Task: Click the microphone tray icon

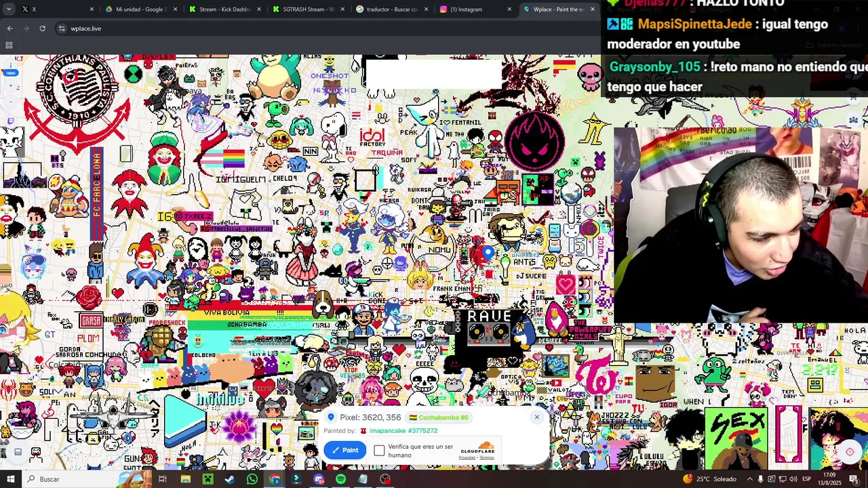Action: point(760,479)
